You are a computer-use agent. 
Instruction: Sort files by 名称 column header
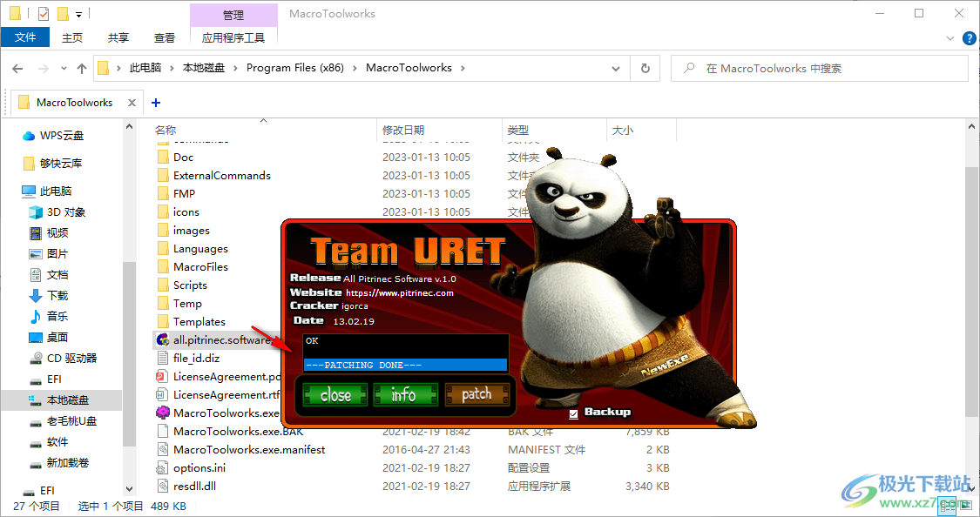(x=166, y=130)
